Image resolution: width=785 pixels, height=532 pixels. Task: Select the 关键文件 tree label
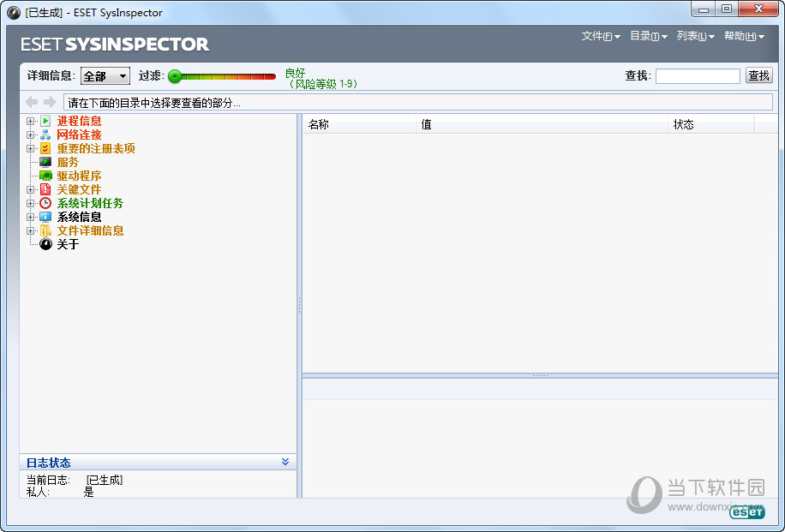pyautogui.click(x=79, y=189)
